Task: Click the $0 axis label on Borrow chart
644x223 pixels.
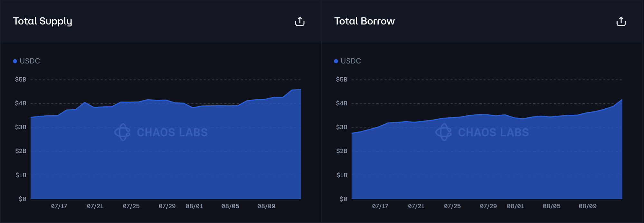Action: pyautogui.click(x=343, y=199)
